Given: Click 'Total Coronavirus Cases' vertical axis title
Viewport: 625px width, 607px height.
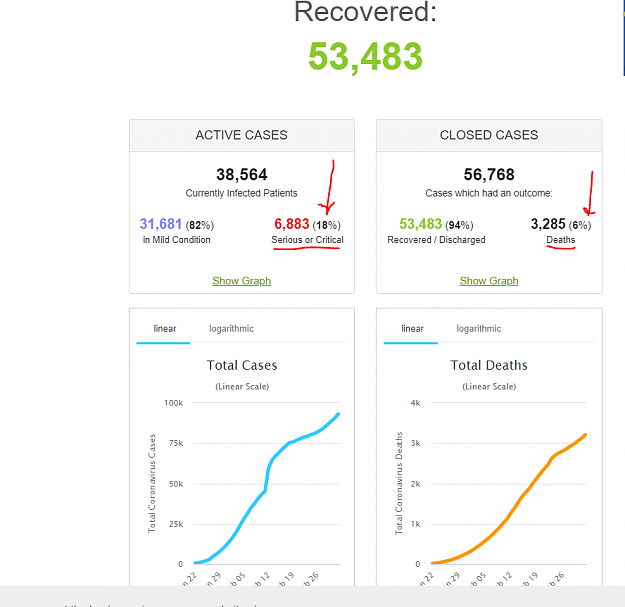Looking at the screenshot, I should click(152, 483).
